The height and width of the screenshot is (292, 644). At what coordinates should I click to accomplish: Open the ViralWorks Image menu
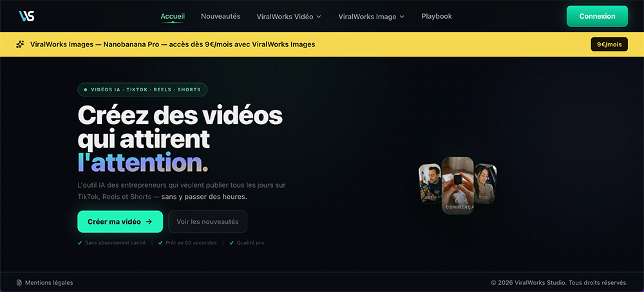pos(372,17)
